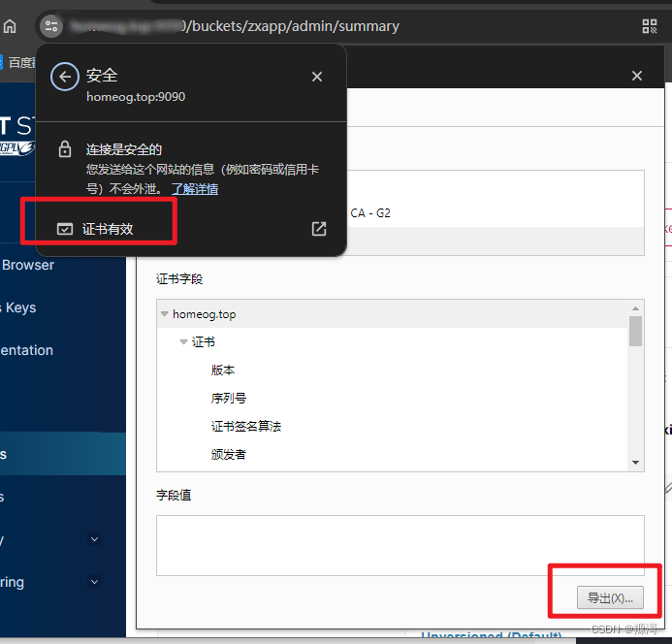Click the certificate fields scrollbar thumb
The width and height of the screenshot is (672, 644).
click(x=635, y=331)
